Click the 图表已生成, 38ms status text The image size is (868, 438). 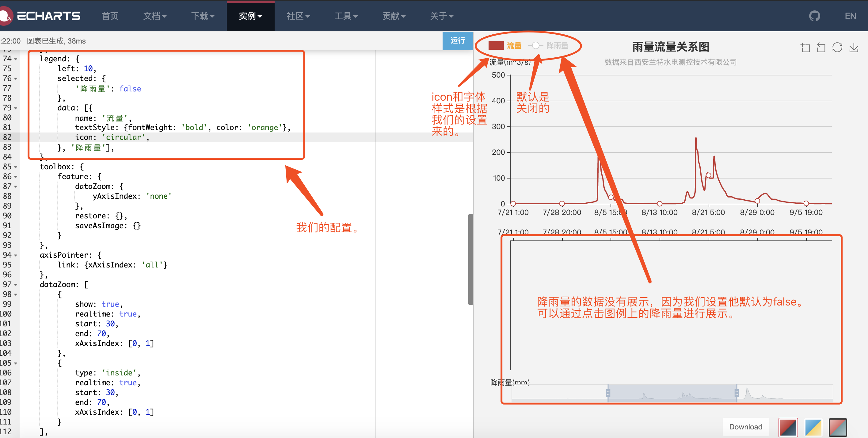click(56, 41)
